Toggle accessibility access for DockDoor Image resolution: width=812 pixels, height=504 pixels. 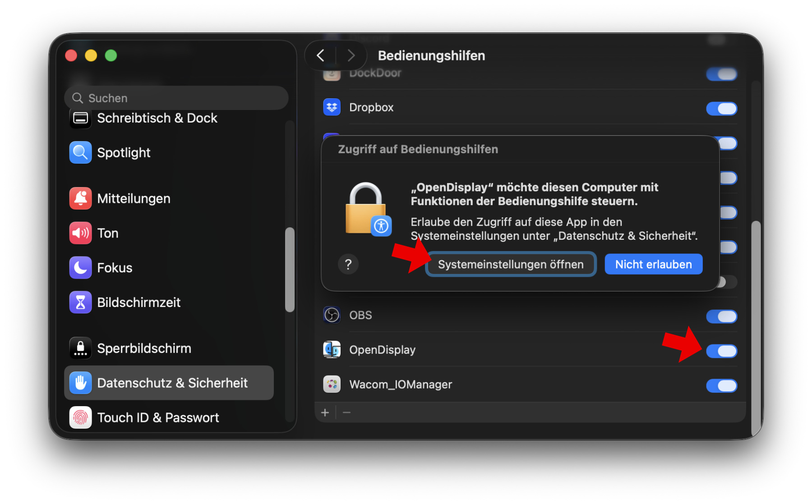coord(722,74)
